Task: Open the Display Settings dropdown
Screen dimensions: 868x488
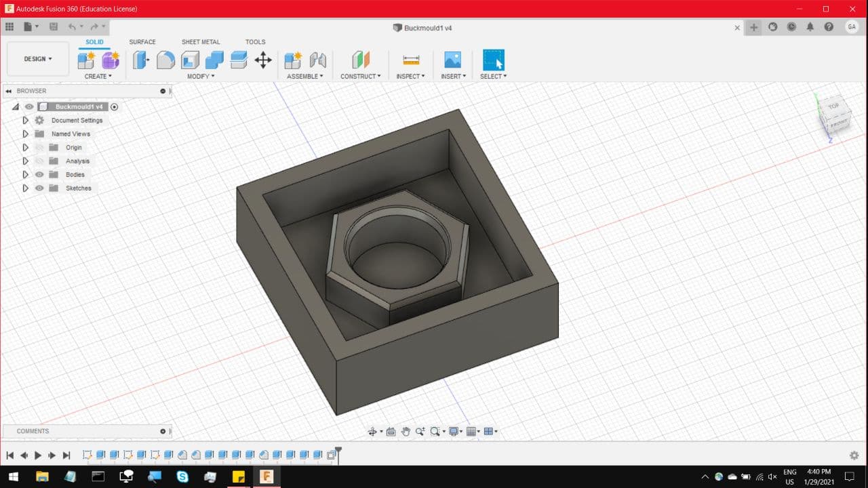Action: pyautogui.click(x=456, y=432)
